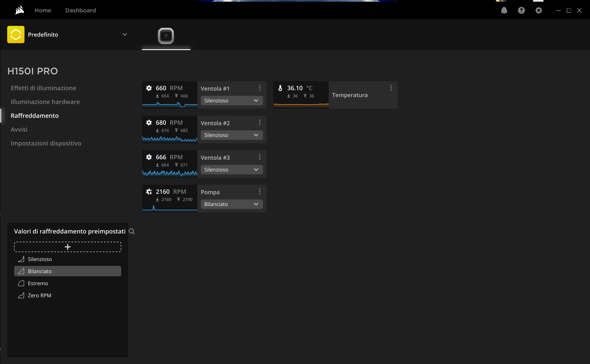
Task: Select the Zero RPM preset label
Action: pyautogui.click(x=39, y=296)
